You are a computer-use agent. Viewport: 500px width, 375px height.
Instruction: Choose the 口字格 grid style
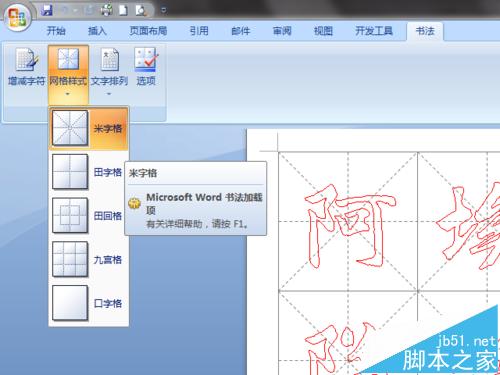pyautogui.click(x=87, y=303)
